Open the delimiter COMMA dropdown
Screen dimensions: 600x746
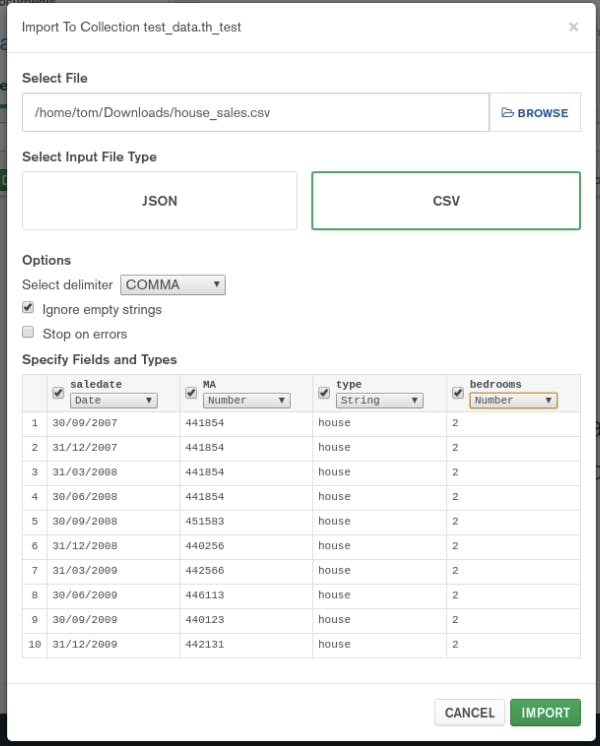(173, 285)
